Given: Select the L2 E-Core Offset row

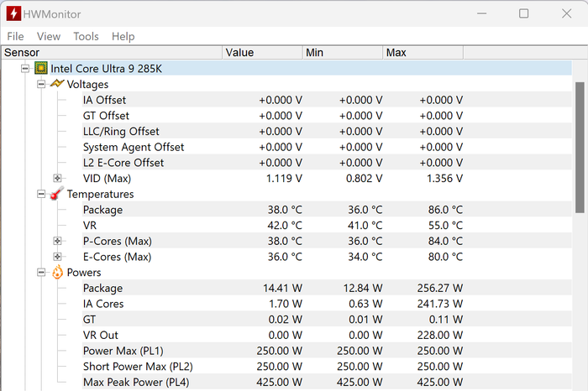Looking at the screenshot, I should [327, 163].
